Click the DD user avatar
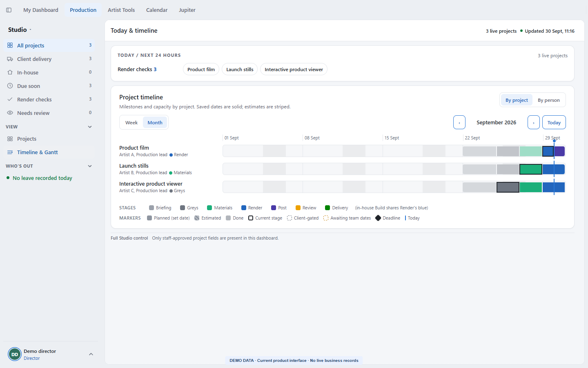588x368 pixels. pyautogui.click(x=15, y=355)
